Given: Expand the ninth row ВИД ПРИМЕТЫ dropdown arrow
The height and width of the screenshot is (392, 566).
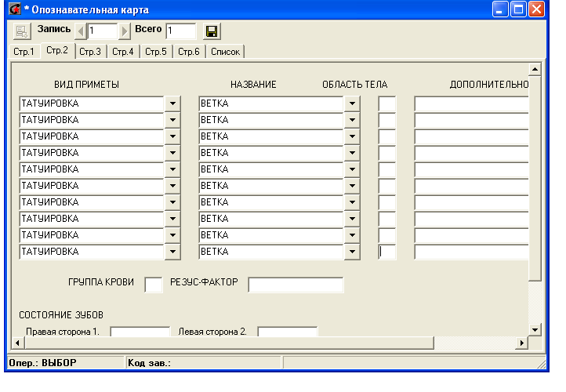Looking at the screenshot, I should tap(172, 235).
